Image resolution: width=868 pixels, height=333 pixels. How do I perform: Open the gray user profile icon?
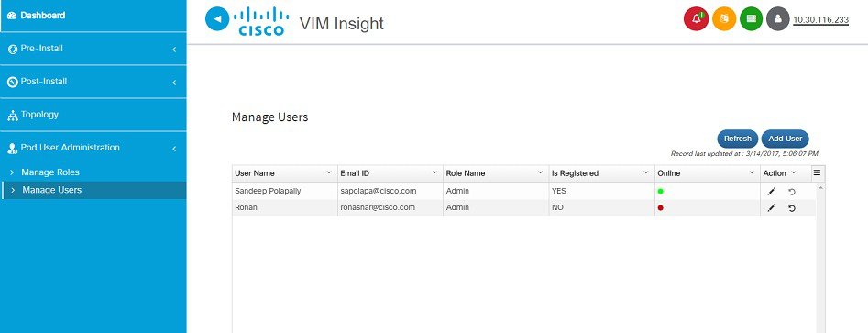click(778, 19)
